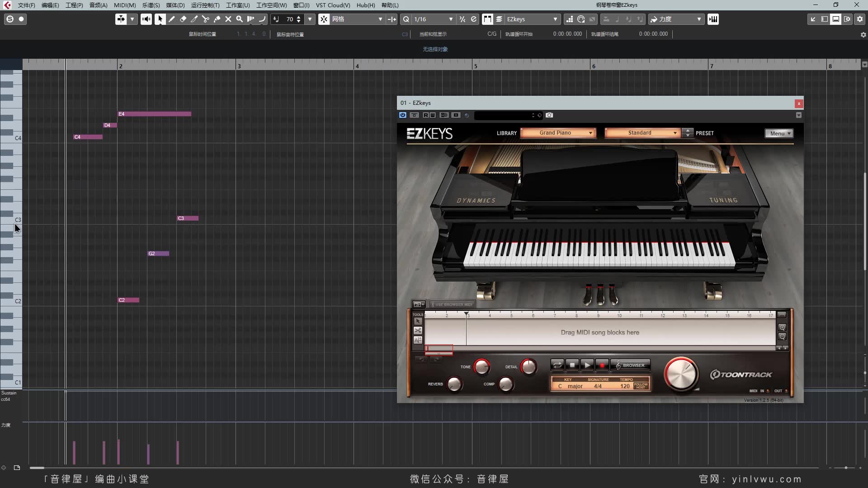
Task: Click EZkeys timeline zoom out icon
Action: pyautogui.click(x=782, y=337)
